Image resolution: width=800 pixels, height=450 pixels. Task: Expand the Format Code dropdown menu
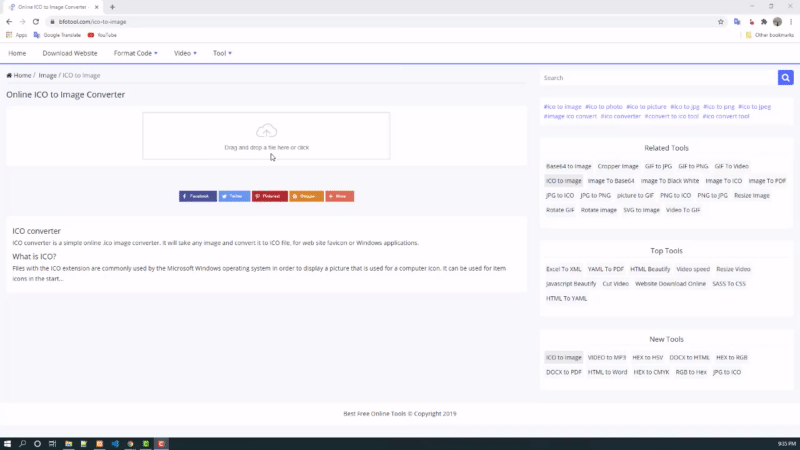click(x=135, y=53)
